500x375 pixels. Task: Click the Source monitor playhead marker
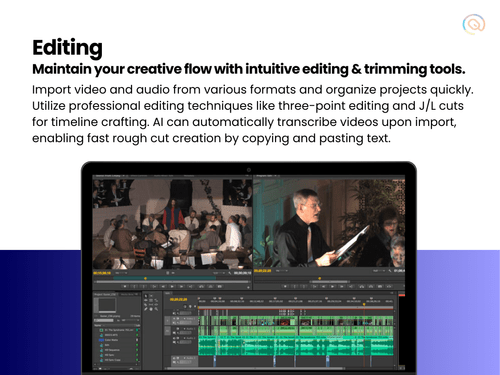click(145, 278)
